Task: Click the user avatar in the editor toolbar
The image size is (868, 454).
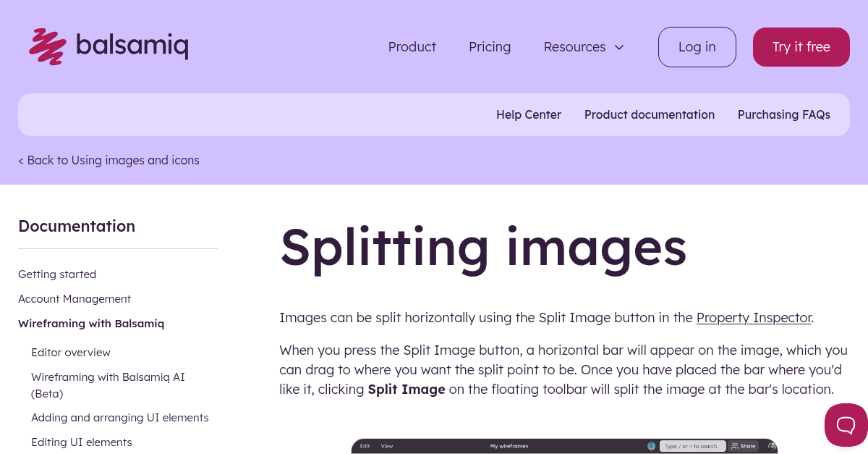Action: (x=773, y=446)
